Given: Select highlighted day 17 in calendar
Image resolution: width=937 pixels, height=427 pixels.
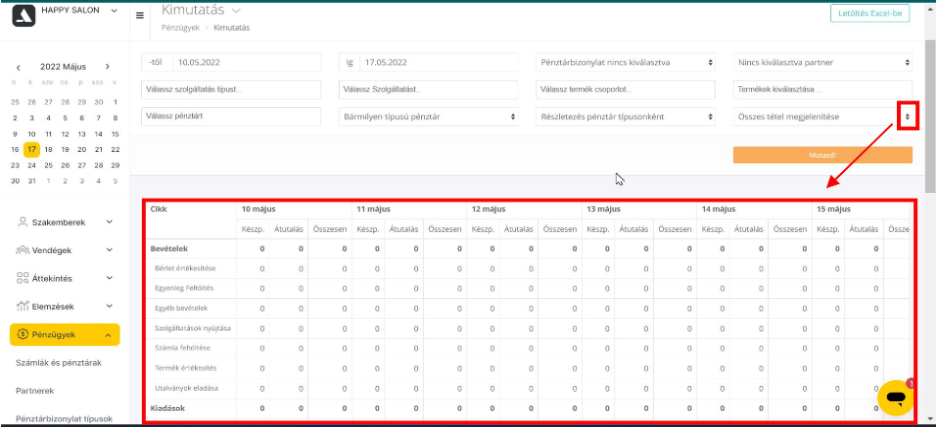Looking at the screenshot, I should coord(32,150).
